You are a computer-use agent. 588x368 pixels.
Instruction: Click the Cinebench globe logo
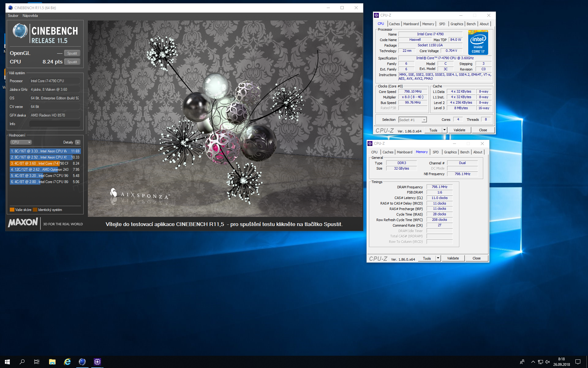point(20,31)
